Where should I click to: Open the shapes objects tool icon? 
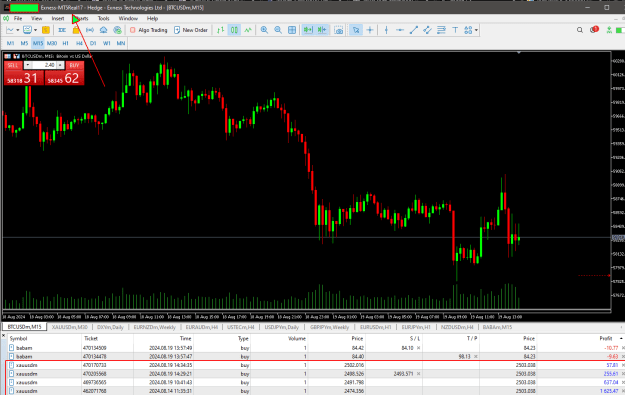pyautogui.click(x=468, y=30)
